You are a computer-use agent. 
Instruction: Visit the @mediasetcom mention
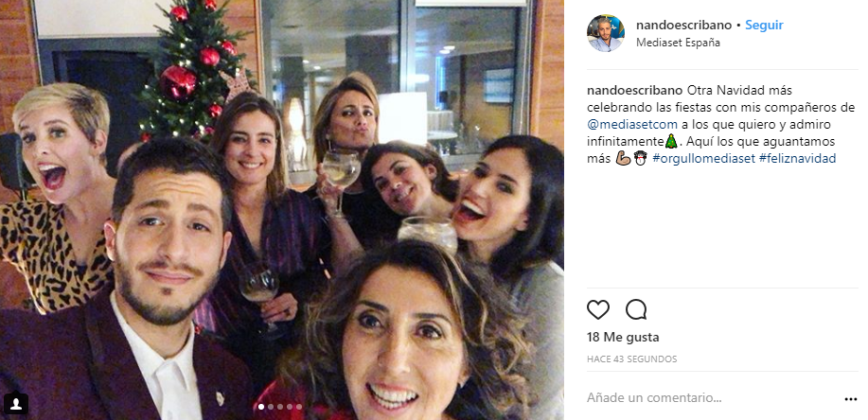click(x=625, y=124)
